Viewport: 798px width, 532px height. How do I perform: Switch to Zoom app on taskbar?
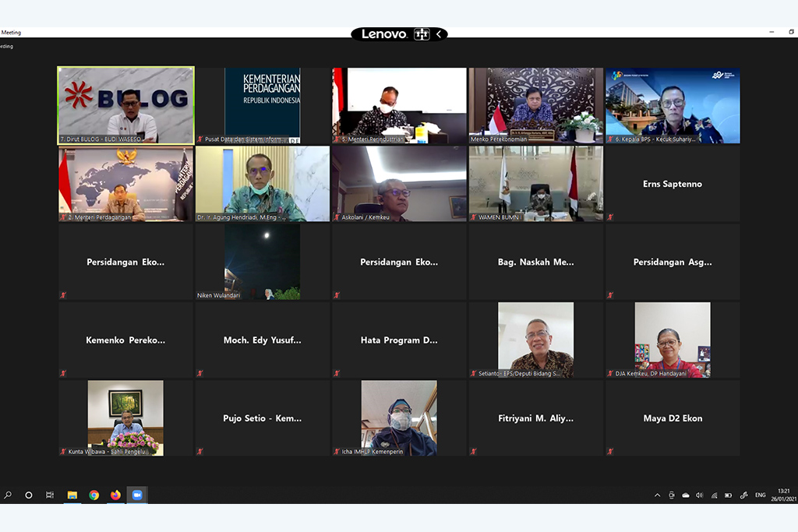pos(137,495)
